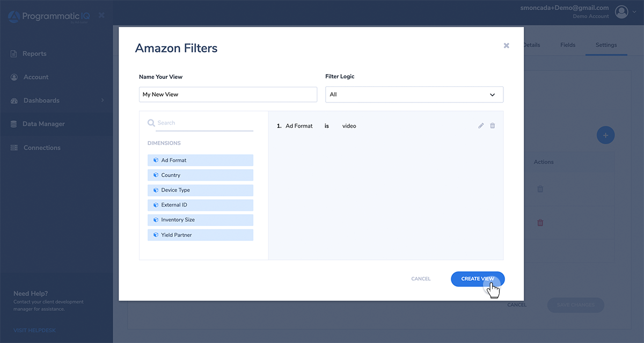Select the External ID dimension
The height and width of the screenshot is (343, 644).
click(200, 205)
